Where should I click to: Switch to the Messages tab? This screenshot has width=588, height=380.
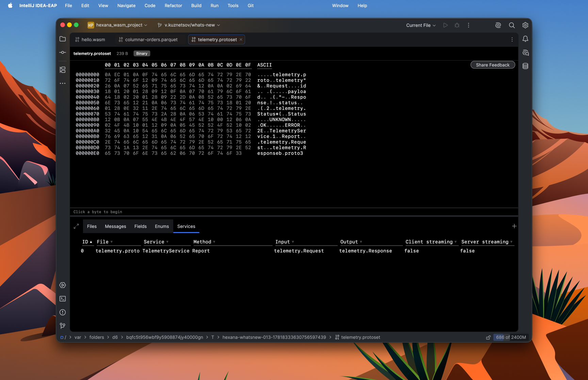tap(115, 226)
